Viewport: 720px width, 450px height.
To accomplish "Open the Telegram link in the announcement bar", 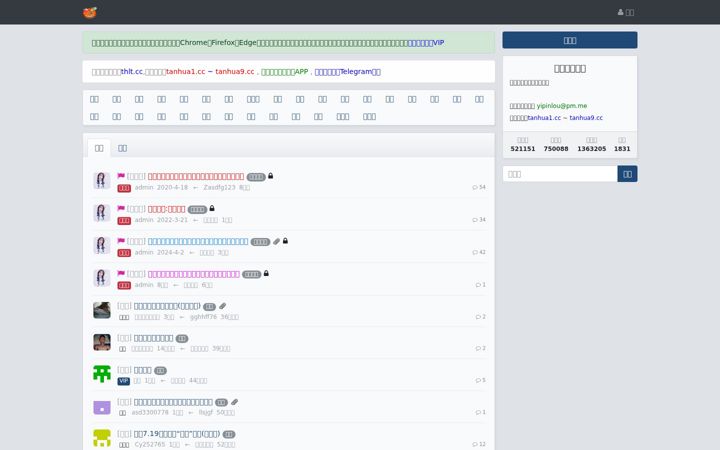I will (348, 72).
